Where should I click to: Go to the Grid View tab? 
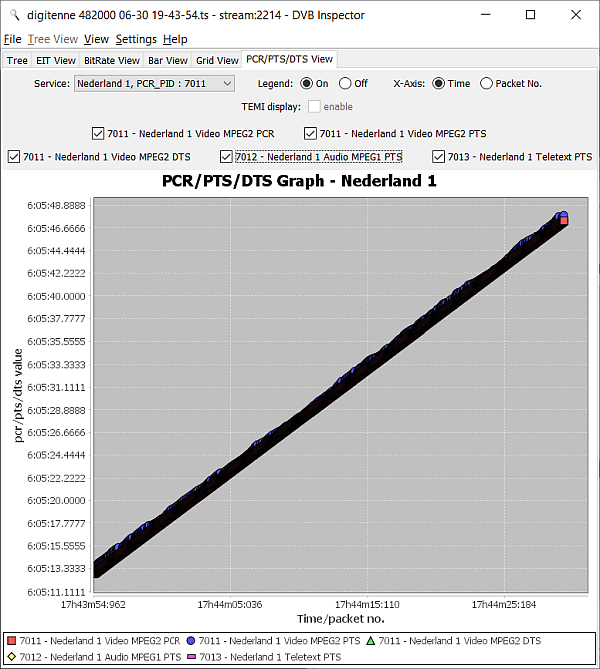click(217, 61)
